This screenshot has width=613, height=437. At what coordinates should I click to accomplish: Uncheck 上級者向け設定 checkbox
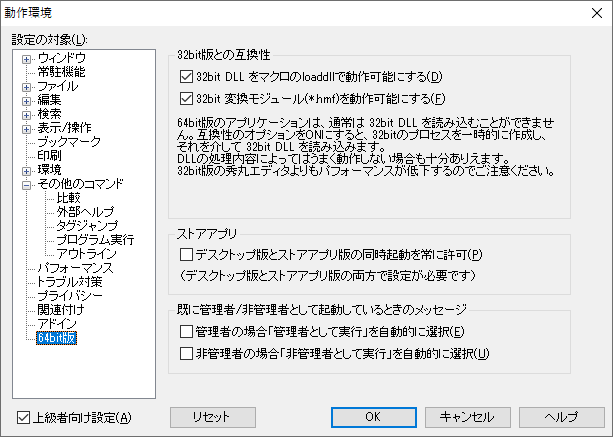[25, 417]
